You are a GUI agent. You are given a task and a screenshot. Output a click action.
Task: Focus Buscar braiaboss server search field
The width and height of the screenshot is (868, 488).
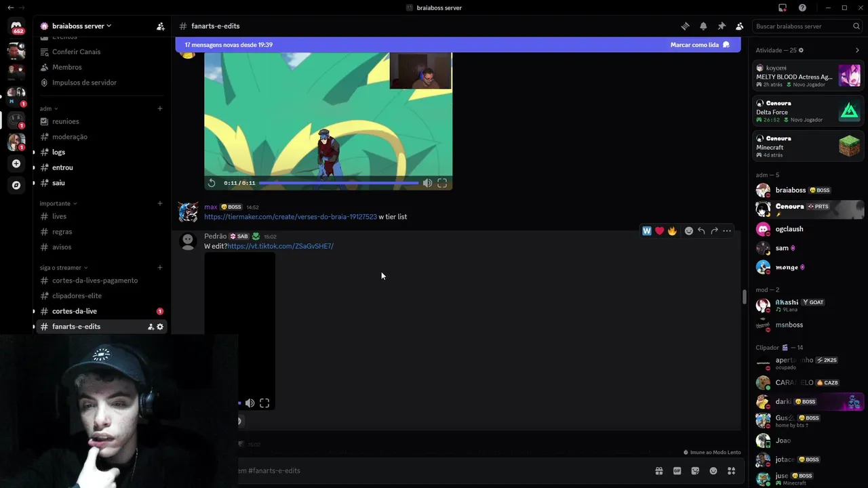(x=807, y=26)
